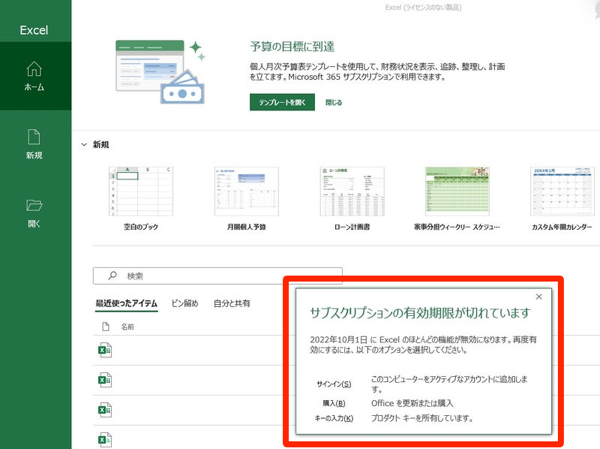The image size is (600, 449).
Task: Click the テンプレートを開く button
Action: pyautogui.click(x=282, y=102)
